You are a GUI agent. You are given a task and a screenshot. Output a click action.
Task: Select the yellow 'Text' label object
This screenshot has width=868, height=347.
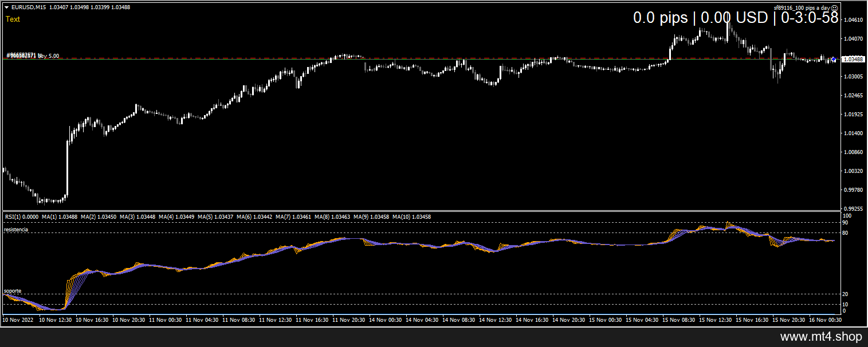13,19
